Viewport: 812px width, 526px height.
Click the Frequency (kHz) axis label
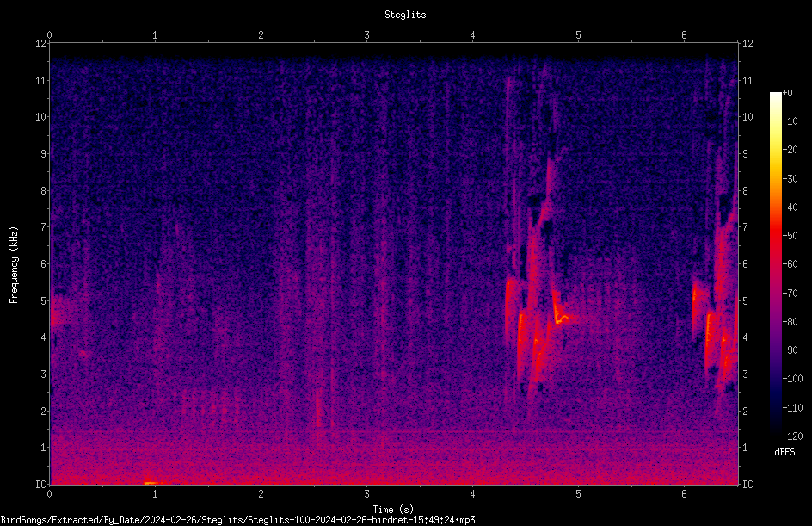click(14, 265)
